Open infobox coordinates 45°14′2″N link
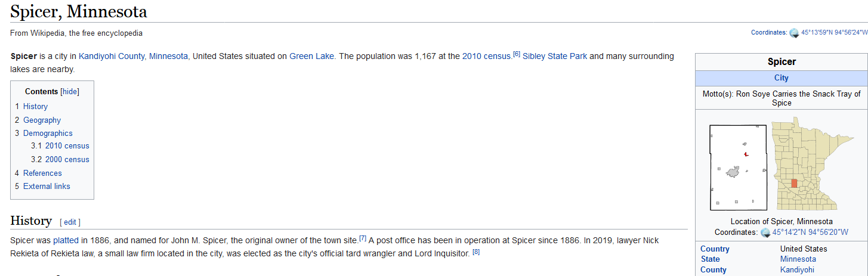Image resolution: width=868 pixels, height=276 pixels. tap(810, 232)
